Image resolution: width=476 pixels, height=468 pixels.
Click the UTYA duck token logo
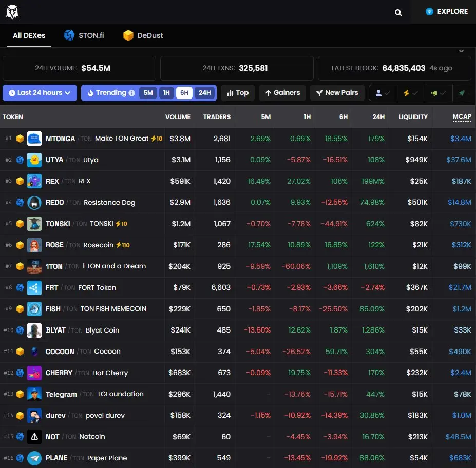tap(34, 160)
